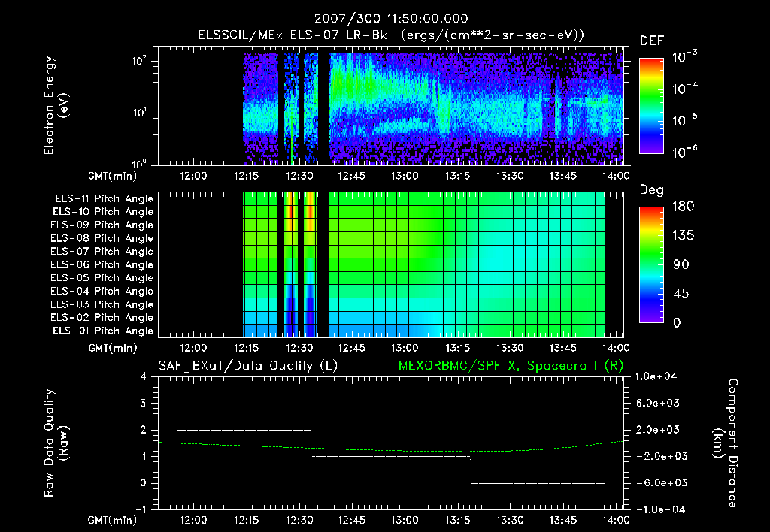Click the 2.0e+03 right axis tick value
This screenshot has height=532, width=770.
click(658, 429)
